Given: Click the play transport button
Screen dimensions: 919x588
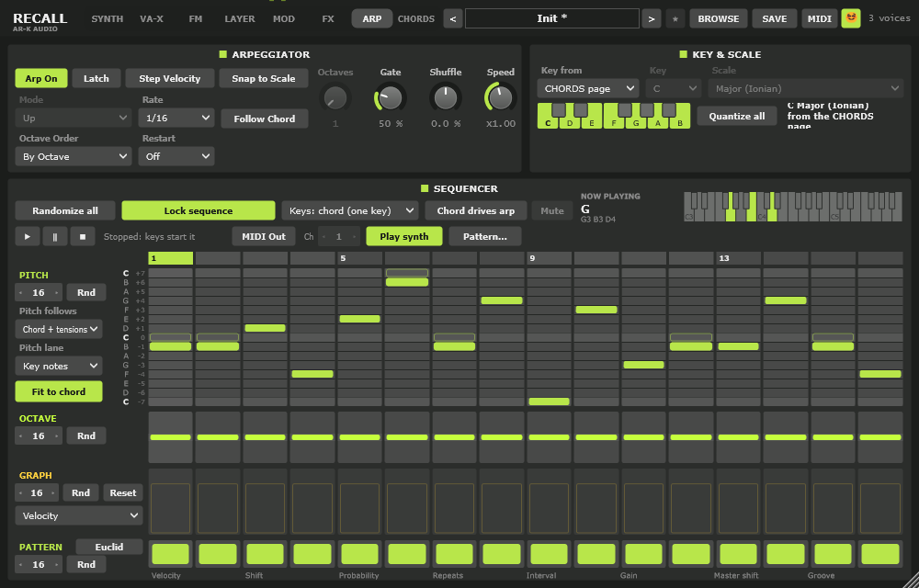Looking at the screenshot, I should pyautogui.click(x=27, y=237).
